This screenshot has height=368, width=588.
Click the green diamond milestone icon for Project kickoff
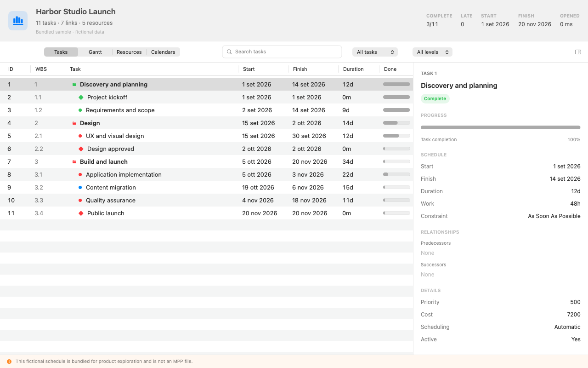pyautogui.click(x=81, y=98)
